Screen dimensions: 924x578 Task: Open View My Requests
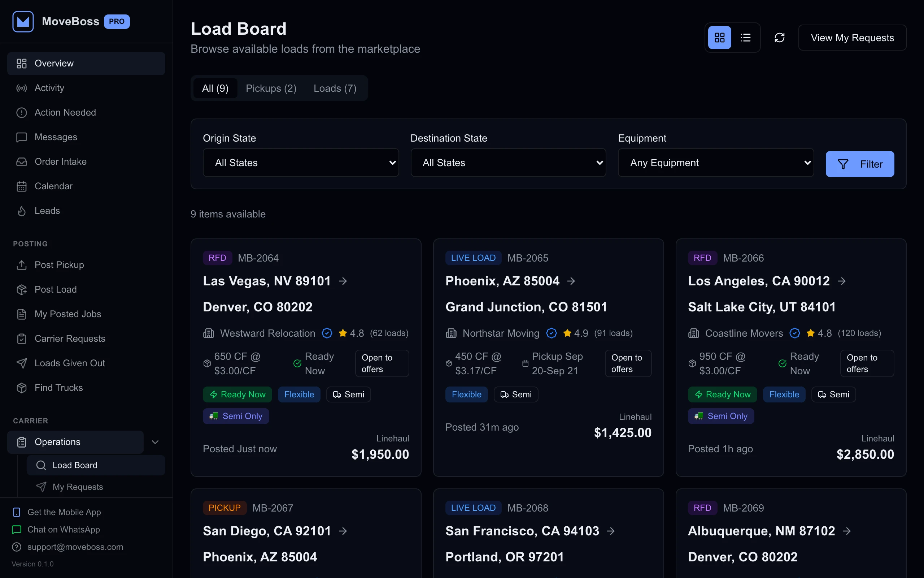[x=852, y=38]
